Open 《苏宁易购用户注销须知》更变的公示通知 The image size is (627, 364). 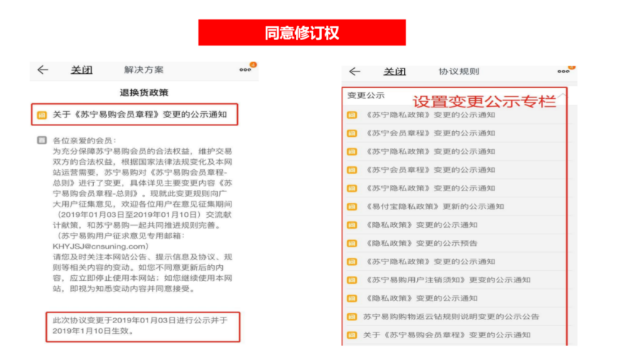click(x=447, y=280)
